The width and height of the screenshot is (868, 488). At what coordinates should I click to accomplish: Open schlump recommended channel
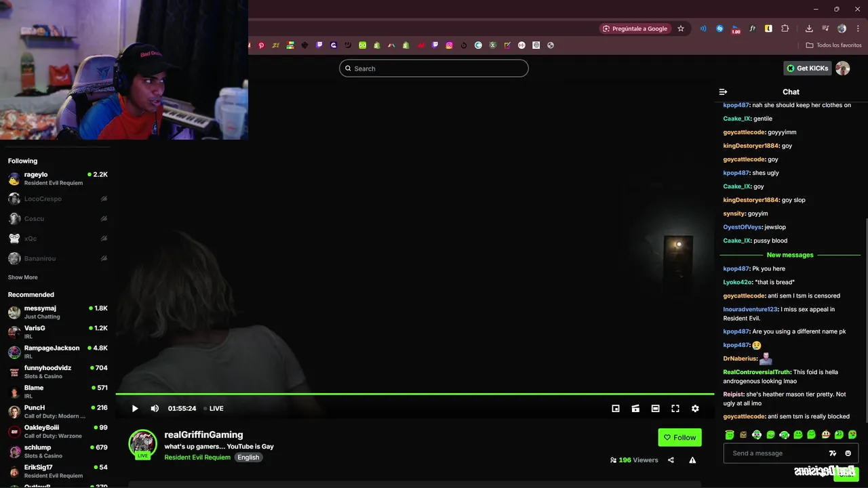tap(58, 451)
